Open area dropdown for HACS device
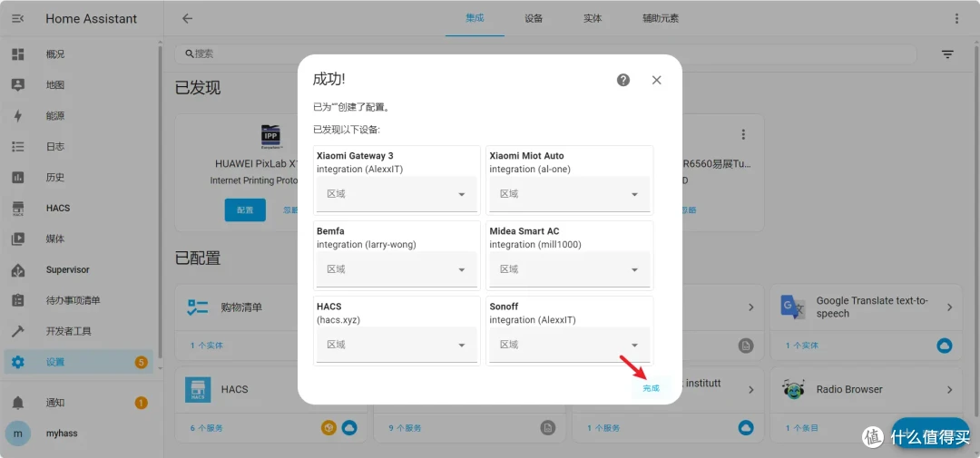 (x=397, y=345)
